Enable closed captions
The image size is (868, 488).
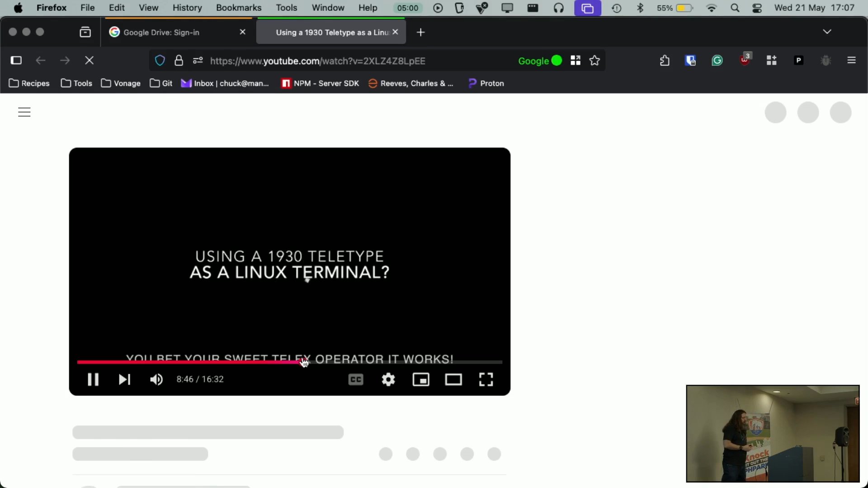click(x=355, y=380)
